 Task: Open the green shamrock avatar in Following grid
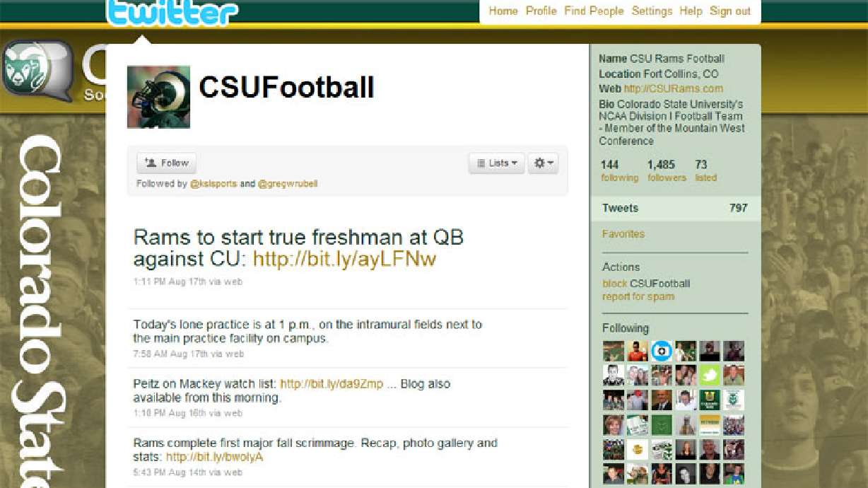pyautogui.click(x=710, y=375)
